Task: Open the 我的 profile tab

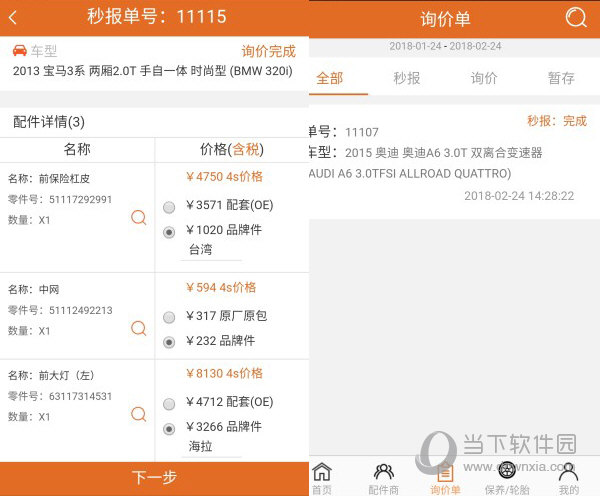Action: click(569, 478)
